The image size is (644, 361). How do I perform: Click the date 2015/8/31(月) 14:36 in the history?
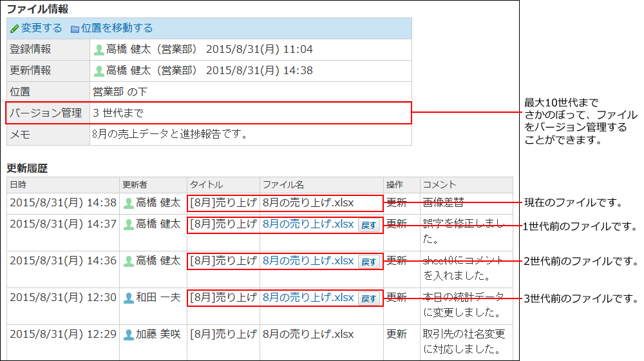(63, 260)
